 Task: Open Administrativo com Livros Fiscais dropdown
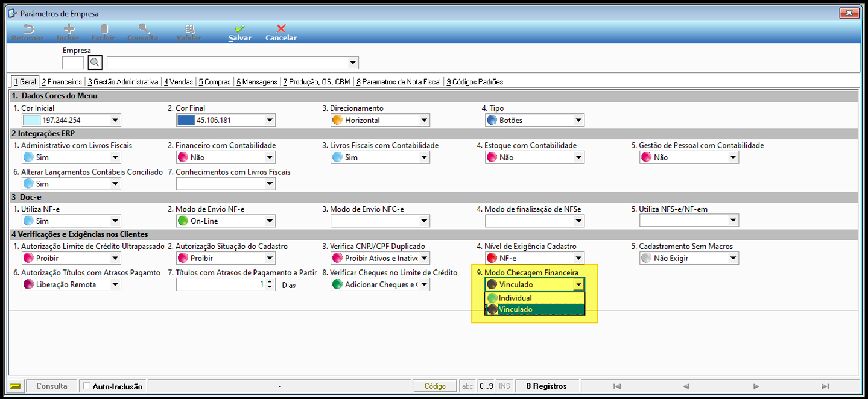click(115, 157)
